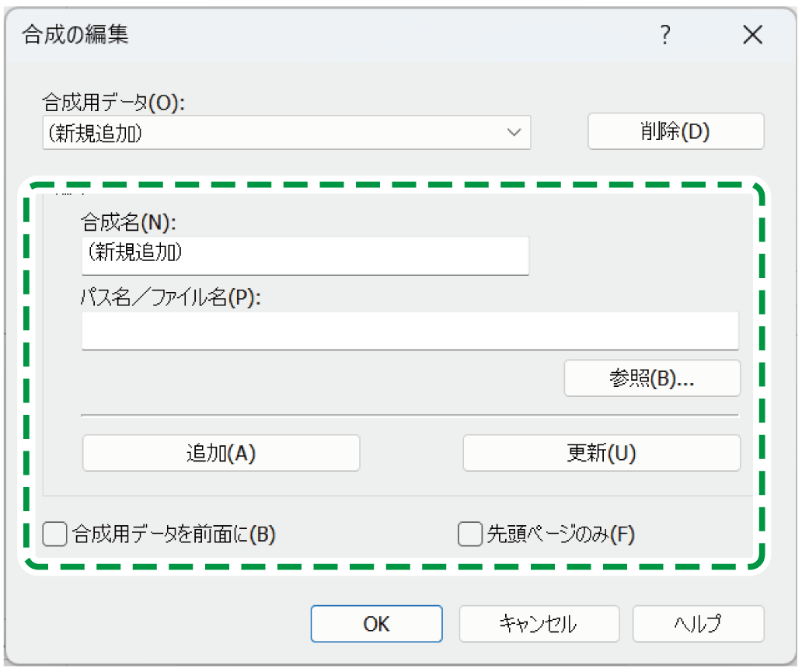Image resolution: width=802 pixels, height=672 pixels.
Task: Open the 合成用データ(O) dropdown list
Action: tap(288, 132)
